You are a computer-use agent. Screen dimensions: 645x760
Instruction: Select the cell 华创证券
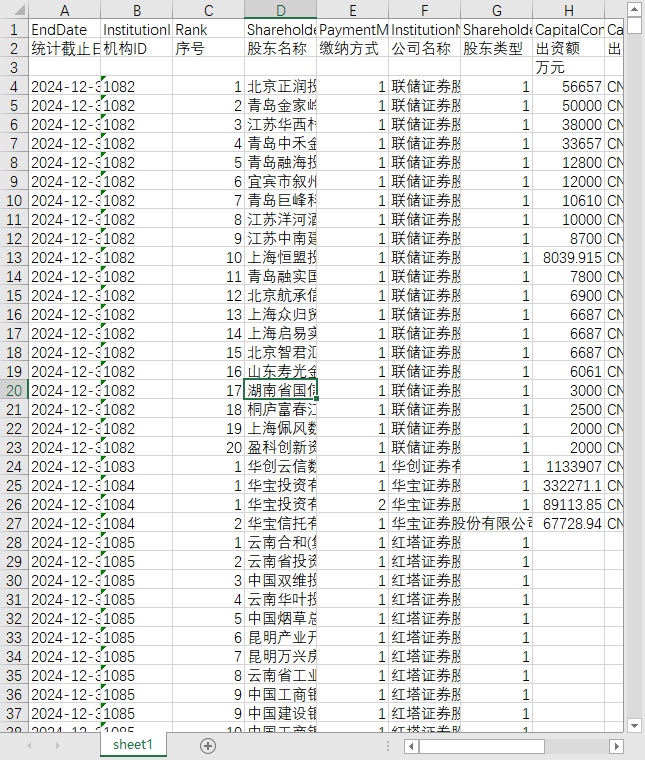(x=425, y=466)
